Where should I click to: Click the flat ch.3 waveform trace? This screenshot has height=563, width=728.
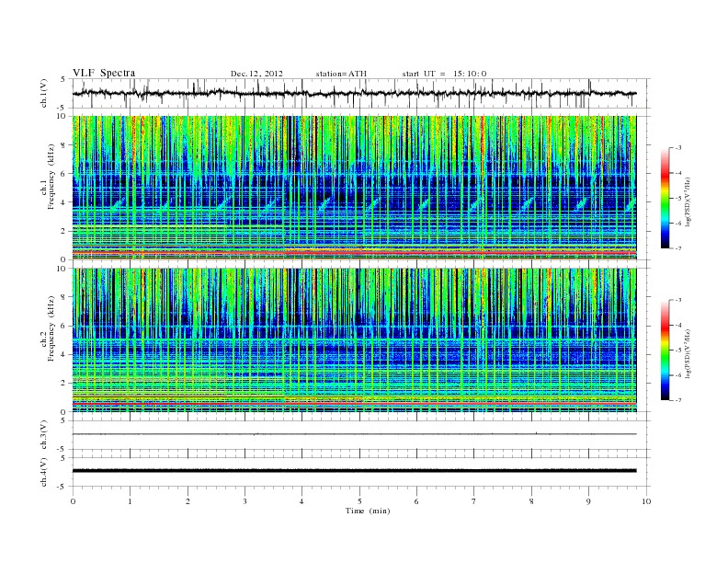click(354, 434)
